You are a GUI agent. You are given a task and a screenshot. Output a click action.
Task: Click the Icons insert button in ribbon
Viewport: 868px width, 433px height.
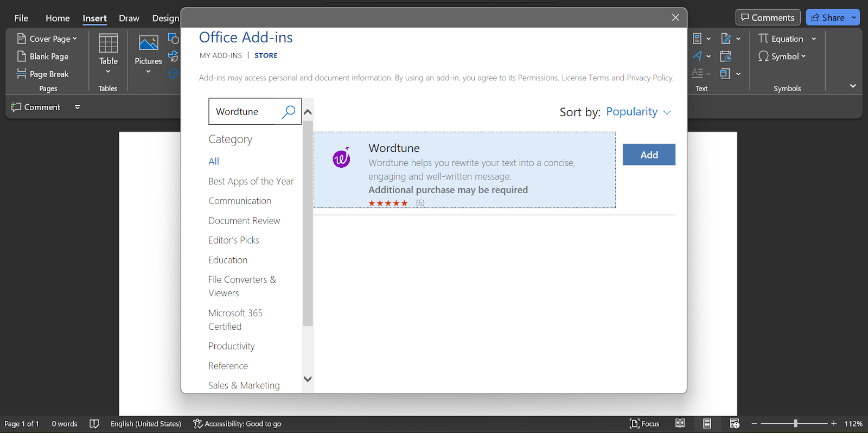point(174,56)
